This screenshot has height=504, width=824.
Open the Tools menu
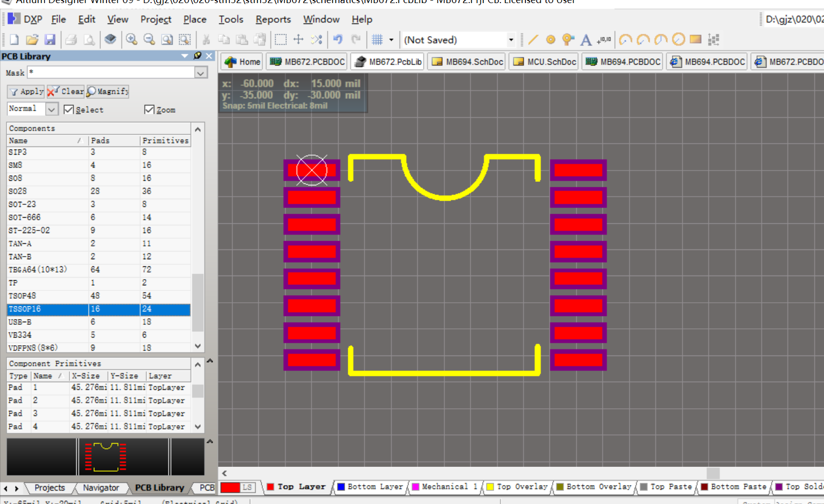(231, 19)
